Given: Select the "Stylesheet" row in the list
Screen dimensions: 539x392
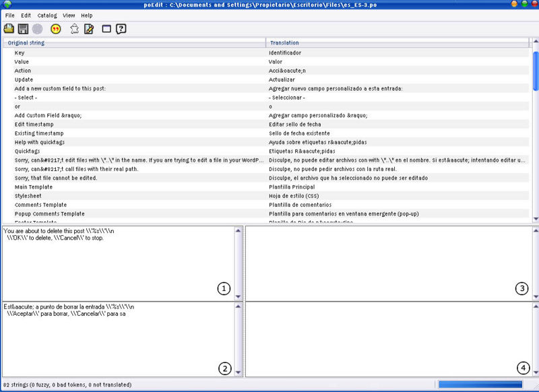Looking at the screenshot, I should point(28,196).
